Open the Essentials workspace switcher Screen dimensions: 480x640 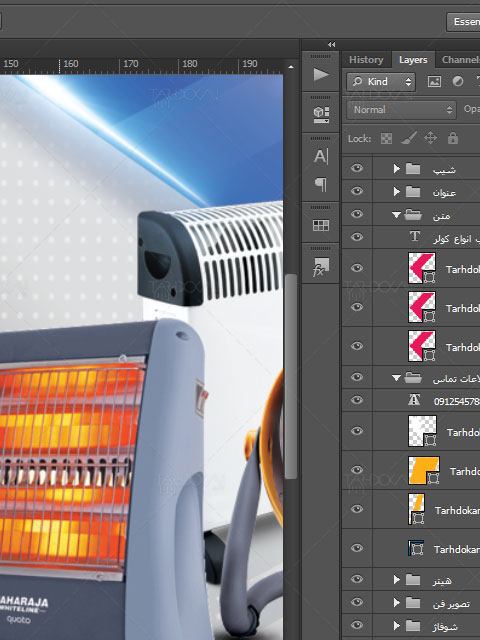click(464, 21)
